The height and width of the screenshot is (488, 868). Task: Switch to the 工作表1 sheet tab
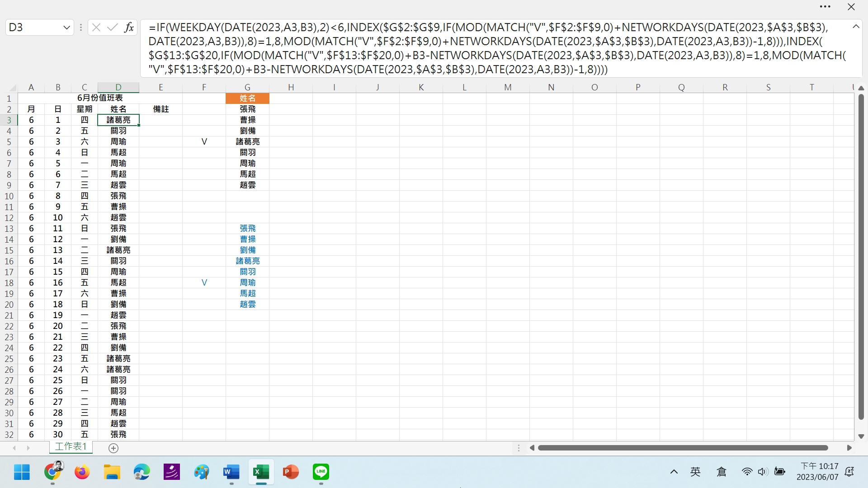(x=71, y=446)
